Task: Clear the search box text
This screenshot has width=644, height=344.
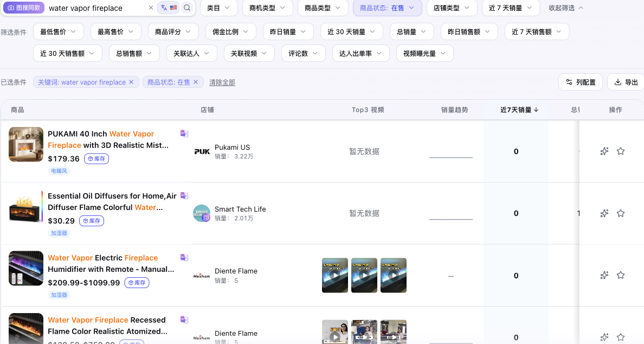Action: pyautogui.click(x=151, y=8)
